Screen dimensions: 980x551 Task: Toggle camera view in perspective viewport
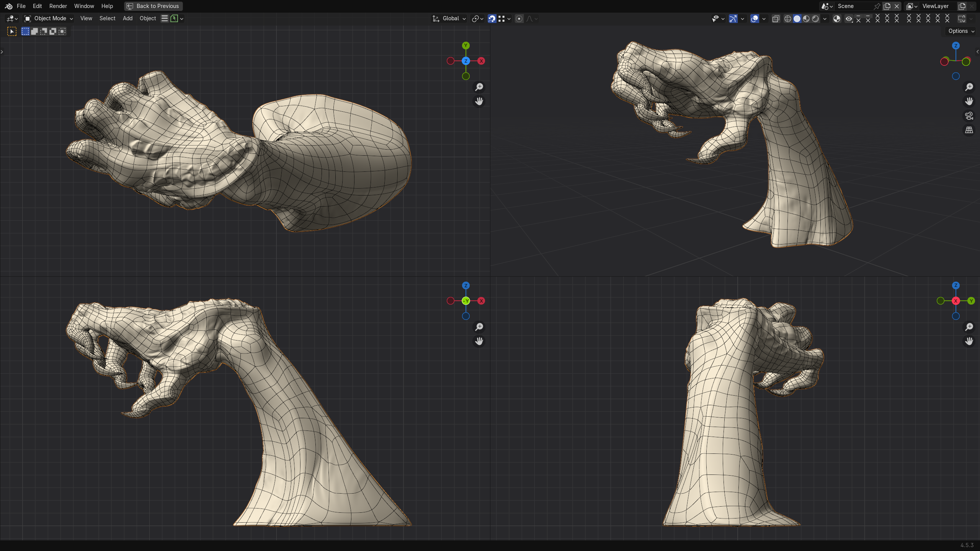[x=969, y=116]
